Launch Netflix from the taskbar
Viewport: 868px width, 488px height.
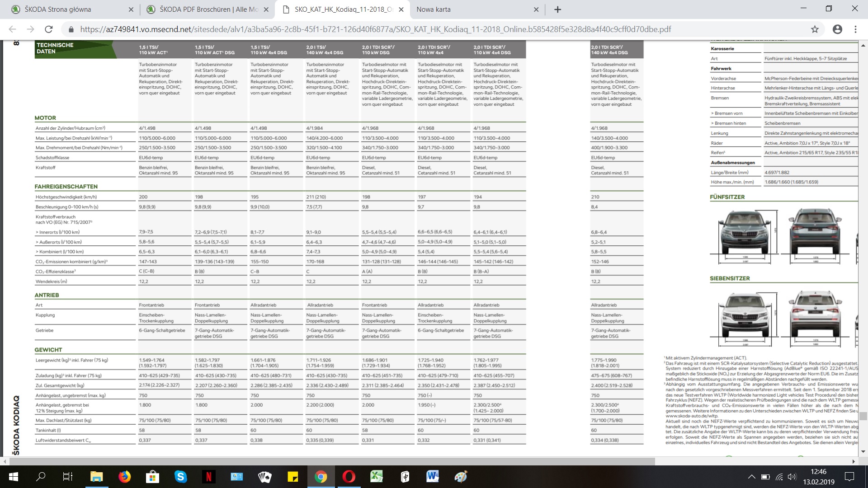pos(208,476)
